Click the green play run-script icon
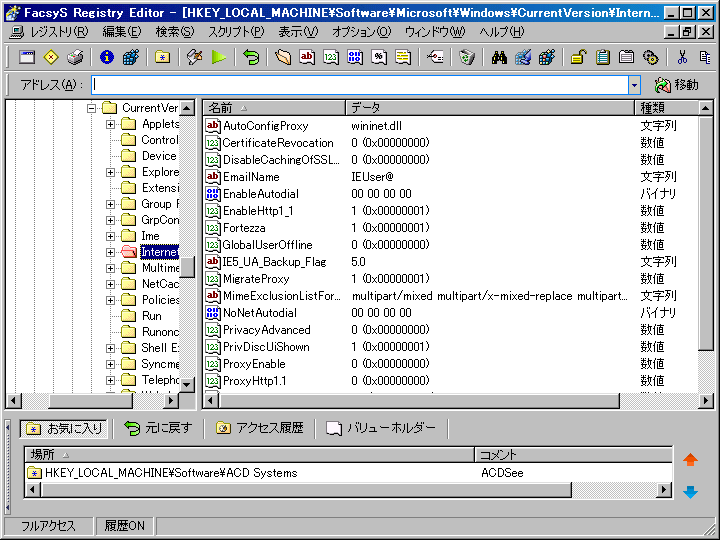 (219, 57)
